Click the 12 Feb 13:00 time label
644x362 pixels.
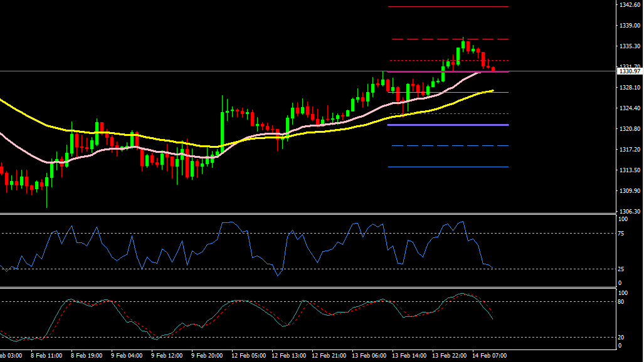[x=288, y=356]
